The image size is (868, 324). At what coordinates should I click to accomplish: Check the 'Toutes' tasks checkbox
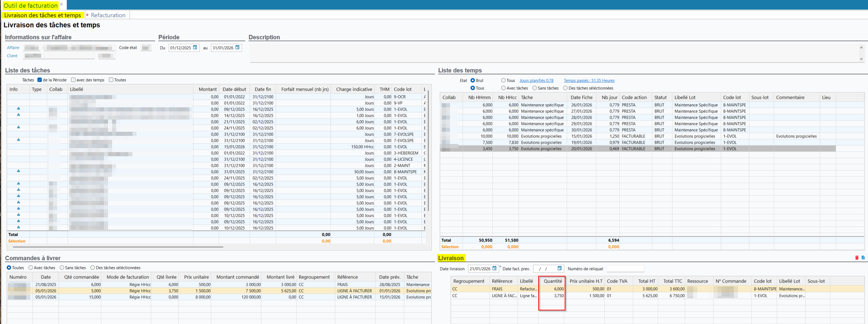click(111, 80)
